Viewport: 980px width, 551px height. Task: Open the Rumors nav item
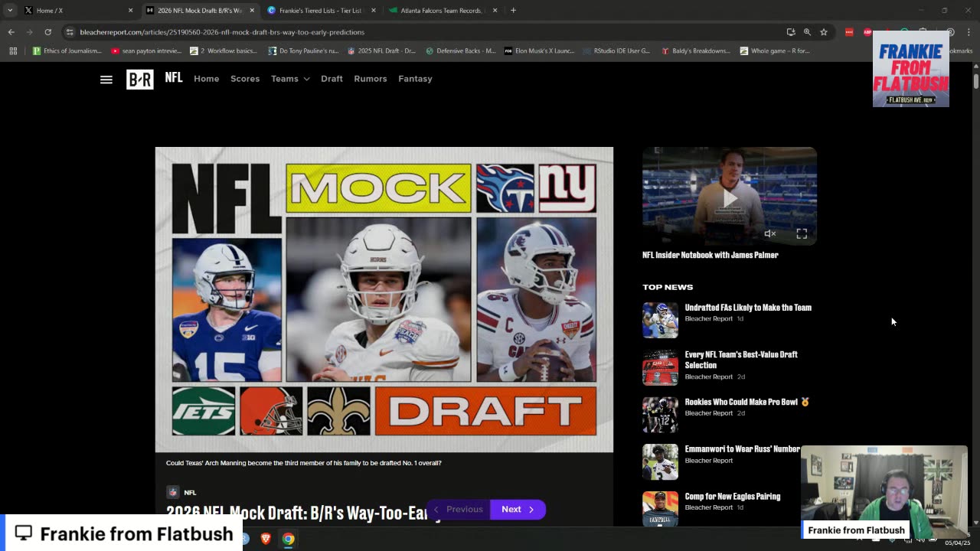click(370, 79)
